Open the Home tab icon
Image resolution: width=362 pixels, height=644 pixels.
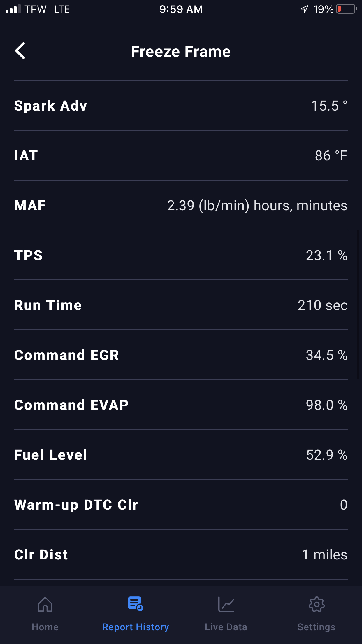tap(45, 604)
